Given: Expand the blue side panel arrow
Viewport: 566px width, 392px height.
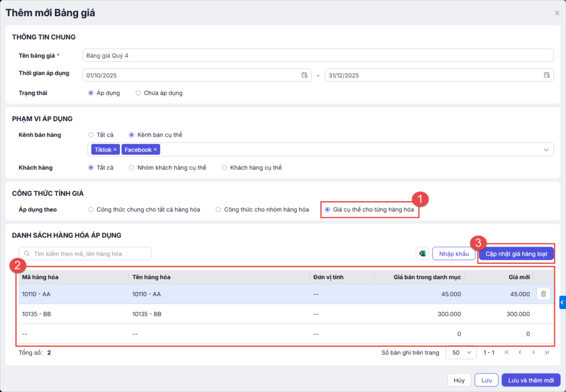Looking at the screenshot, I should 562,302.
